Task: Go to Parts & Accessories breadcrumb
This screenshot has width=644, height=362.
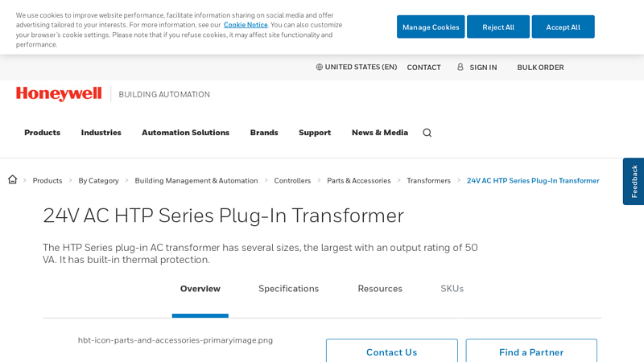Action: coord(359,180)
